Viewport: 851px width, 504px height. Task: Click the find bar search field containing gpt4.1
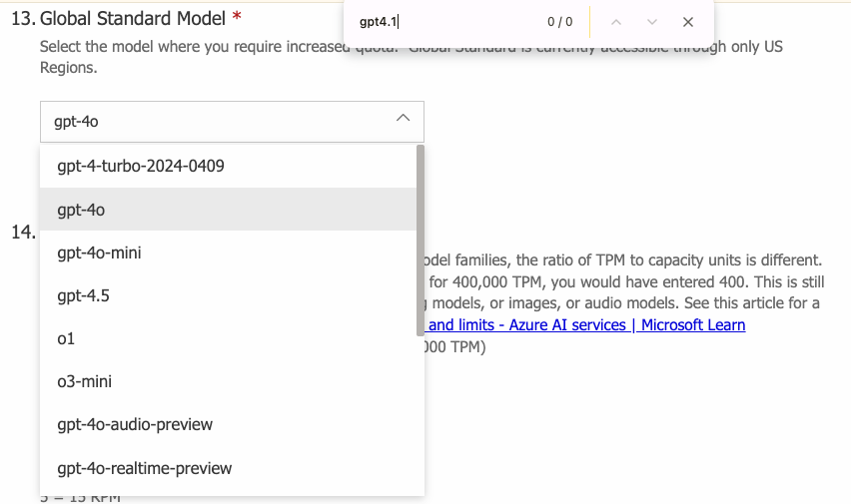click(445, 22)
